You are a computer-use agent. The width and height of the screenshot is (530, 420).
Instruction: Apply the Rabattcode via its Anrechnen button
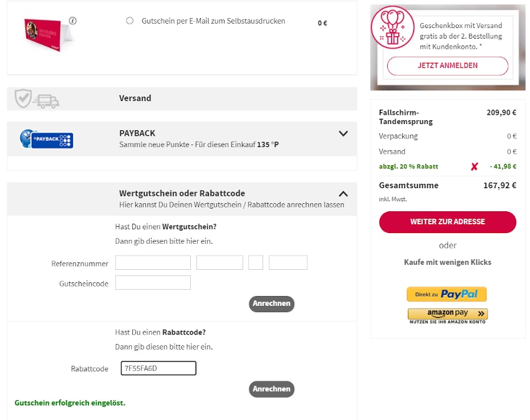271,389
